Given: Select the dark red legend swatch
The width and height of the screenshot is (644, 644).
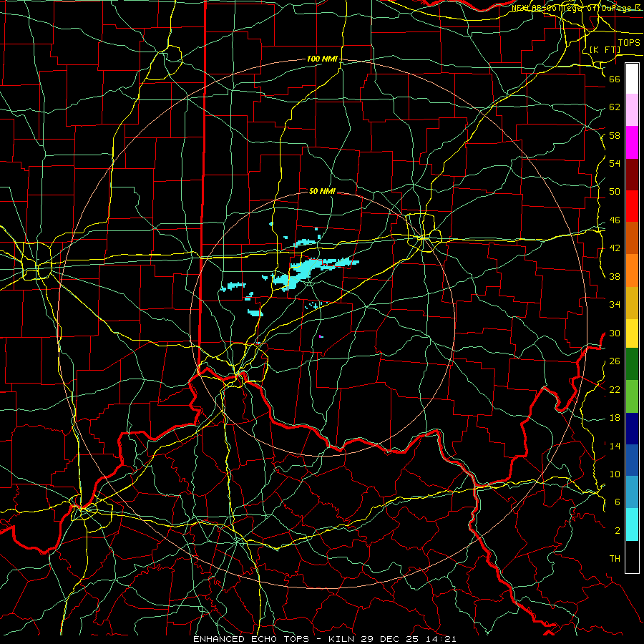Looking at the screenshot, I should tap(632, 175).
